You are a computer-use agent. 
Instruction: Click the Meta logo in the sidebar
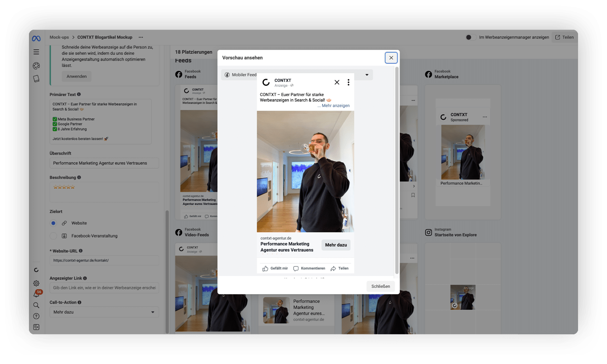(x=36, y=38)
